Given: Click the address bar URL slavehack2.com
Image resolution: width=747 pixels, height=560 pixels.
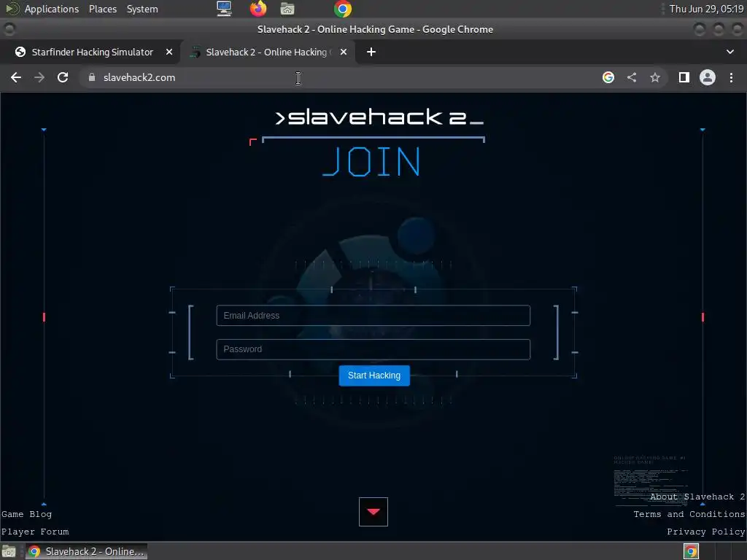Looking at the screenshot, I should (139, 77).
